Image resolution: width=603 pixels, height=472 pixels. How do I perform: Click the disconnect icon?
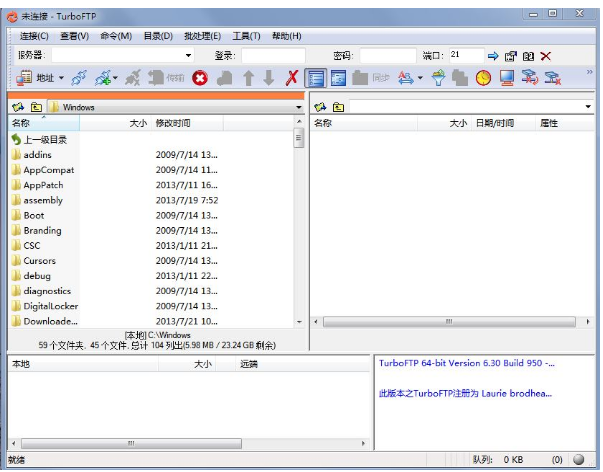pyautogui.click(x=133, y=78)
